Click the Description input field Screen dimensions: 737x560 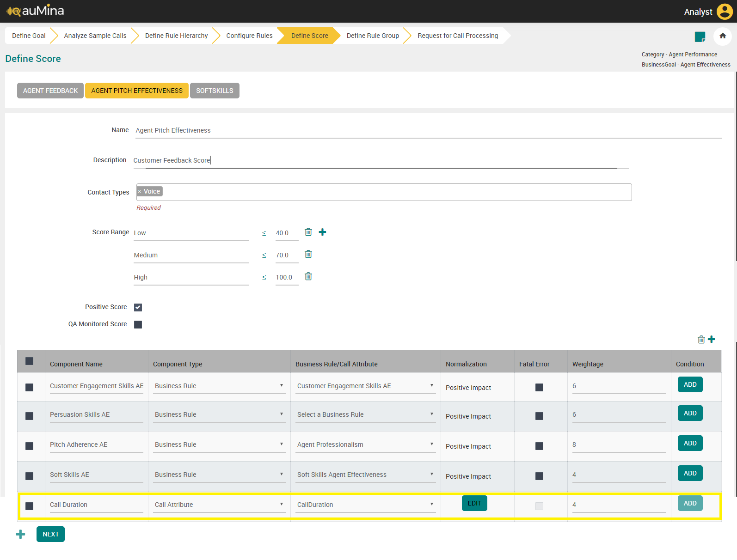click(381, 160)
